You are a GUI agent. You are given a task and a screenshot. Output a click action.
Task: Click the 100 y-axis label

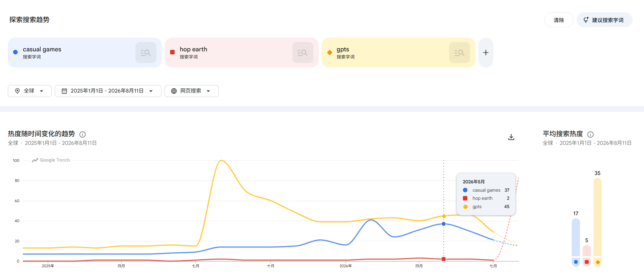16,161
